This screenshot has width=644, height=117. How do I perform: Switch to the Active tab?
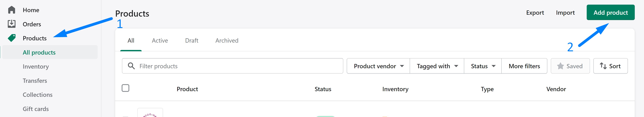pyautogui.click(x=160, y=41)
